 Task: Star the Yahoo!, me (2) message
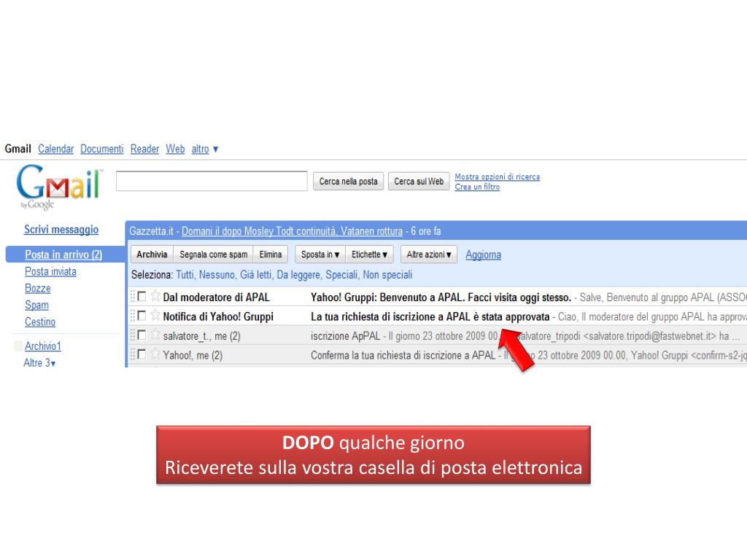pos(155,354)
